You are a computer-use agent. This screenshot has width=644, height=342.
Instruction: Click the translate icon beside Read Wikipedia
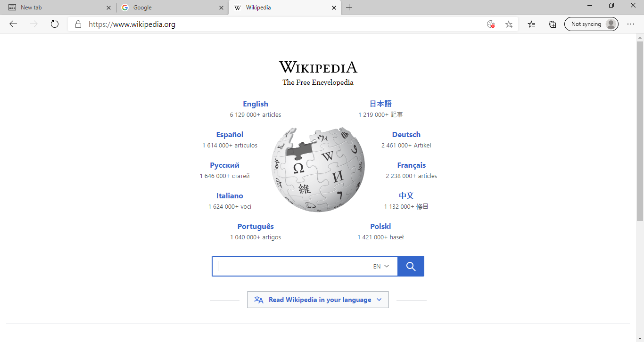tap(259, 300)
